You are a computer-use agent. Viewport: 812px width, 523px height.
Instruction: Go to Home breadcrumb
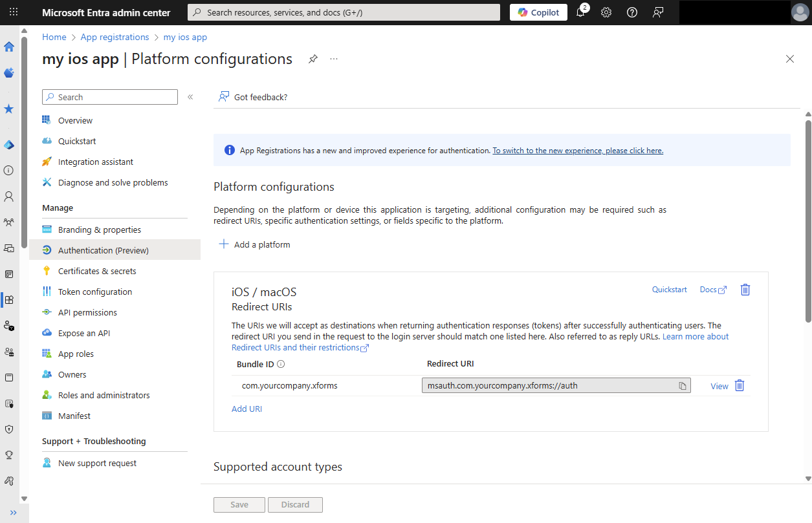[x=54, y=37]
